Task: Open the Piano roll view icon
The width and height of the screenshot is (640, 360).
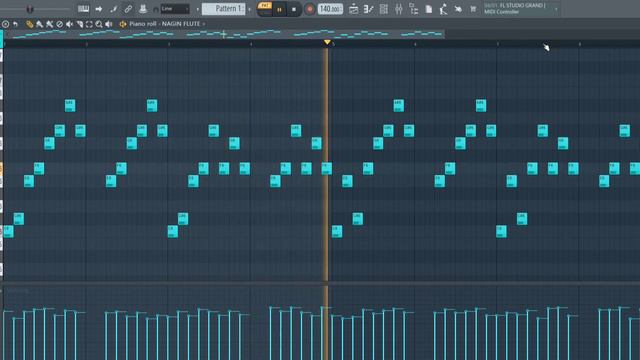Action: (368, 9)
